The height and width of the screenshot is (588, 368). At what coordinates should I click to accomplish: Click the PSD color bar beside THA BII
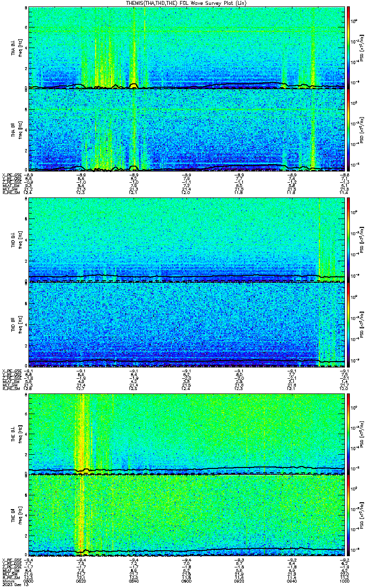click(348, 129)
